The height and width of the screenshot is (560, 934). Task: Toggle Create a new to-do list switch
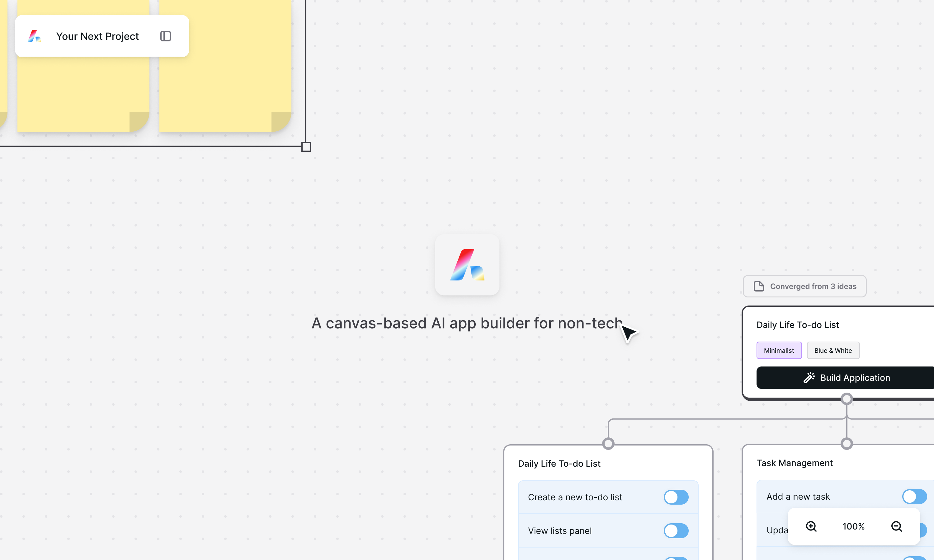676,497
